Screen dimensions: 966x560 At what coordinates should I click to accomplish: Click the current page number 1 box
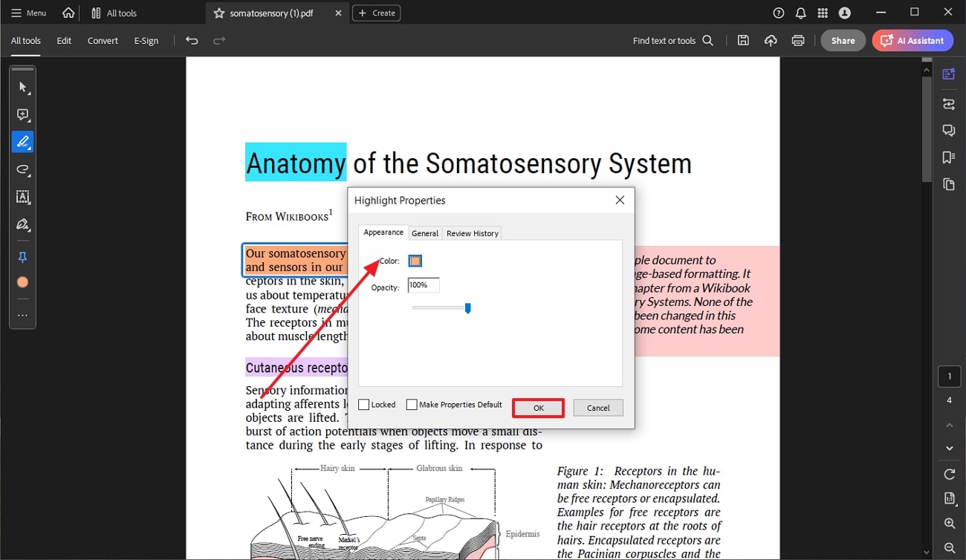pyautogui.click(x=949, y=377)
